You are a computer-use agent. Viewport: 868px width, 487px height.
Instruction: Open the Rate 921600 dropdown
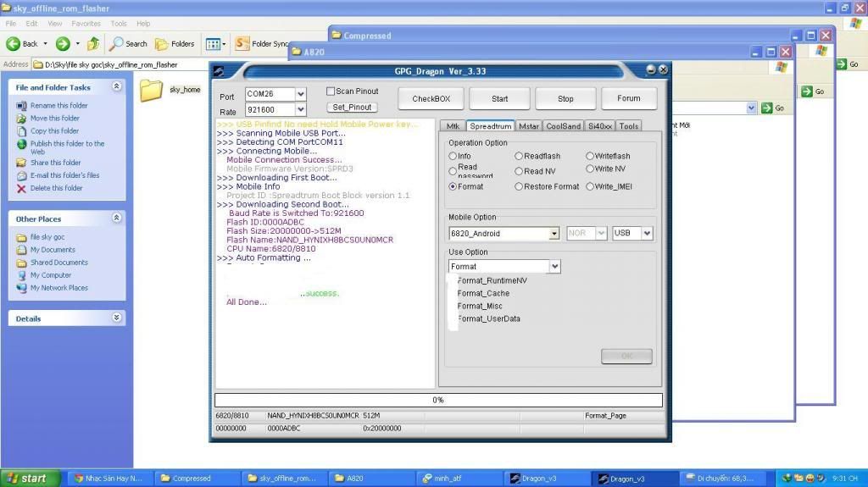[301, 109]
